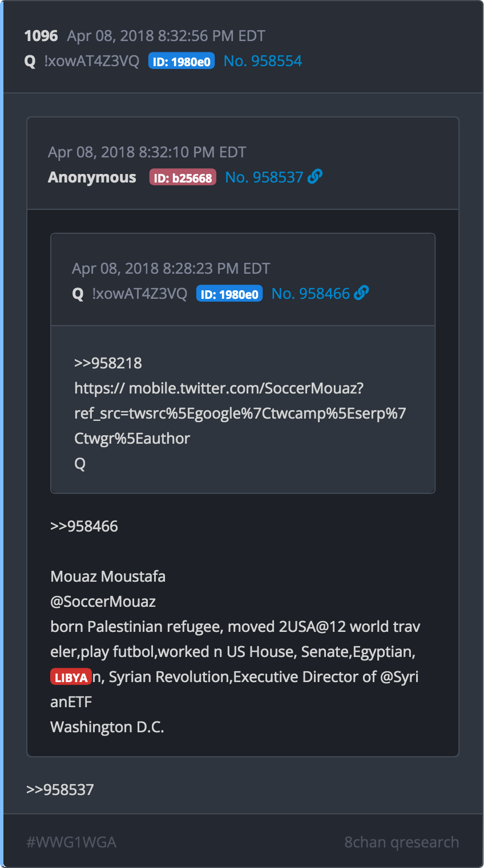Screen dimensions: 484x868
Task: Click the link icon beside No. 958537
Action: coord(315,177)
